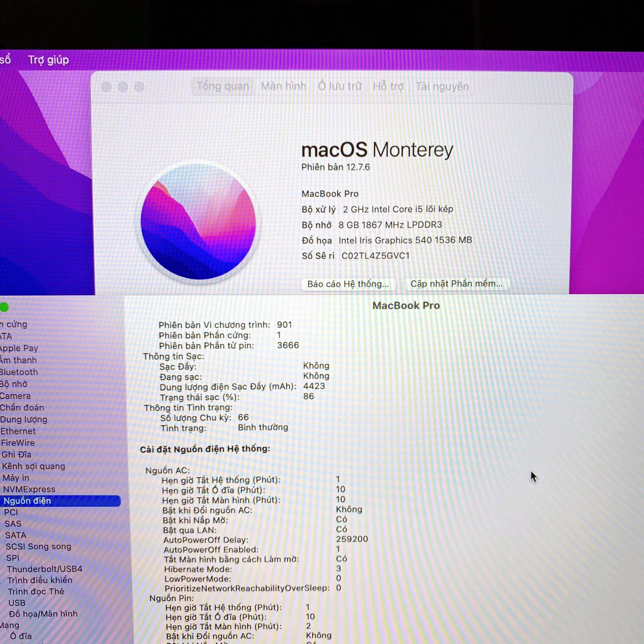Click the '2 GHz Intel Core i5 lõi kép' text
This screenshot has height=644, width=644.
click(398, 209)
